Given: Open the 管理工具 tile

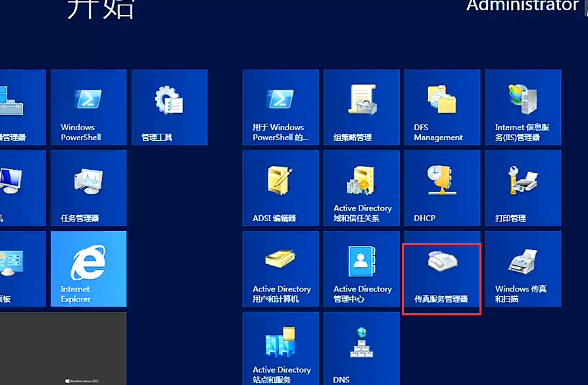Looking at the screenshot, I should tap(170, 107).
